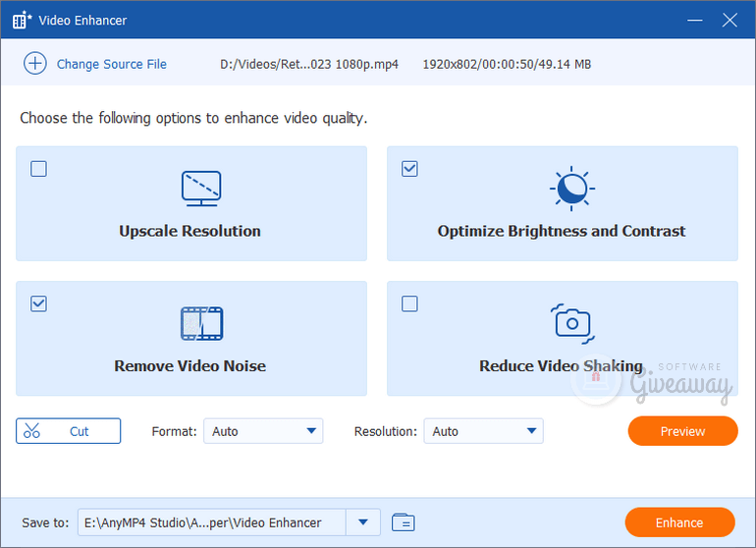
Task: Enable the Upscale Resolution checkbox
Action: 38,169
